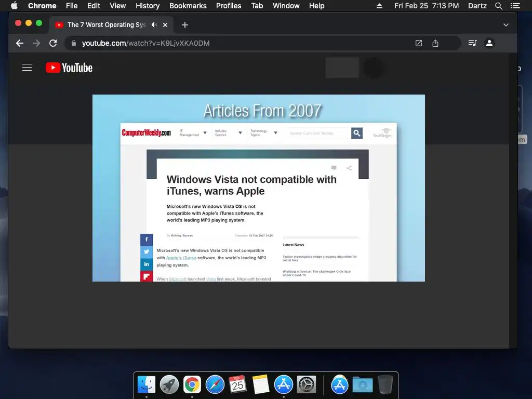Click the Flipboard share icon
Screen dimensions: 532x399
147,276
